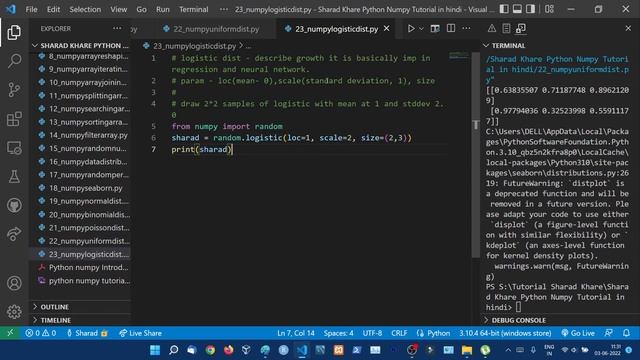Viewport: 640px width, 360px height.
Task: Click the remote window status bar icon
Action: 10,333
